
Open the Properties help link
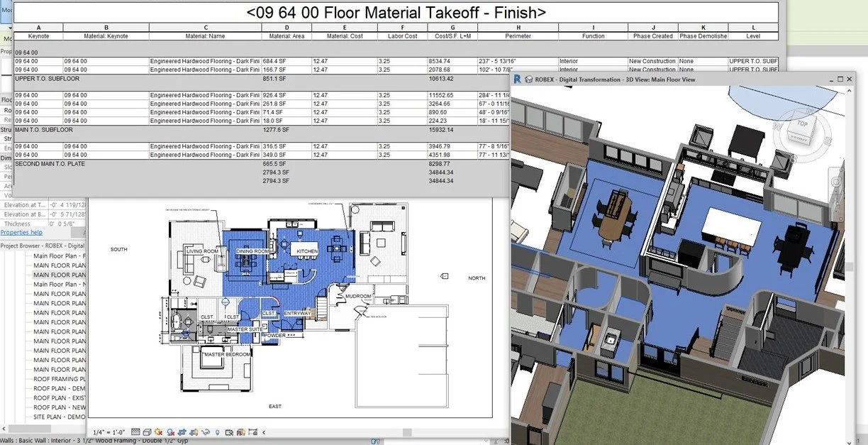[21, 232]
